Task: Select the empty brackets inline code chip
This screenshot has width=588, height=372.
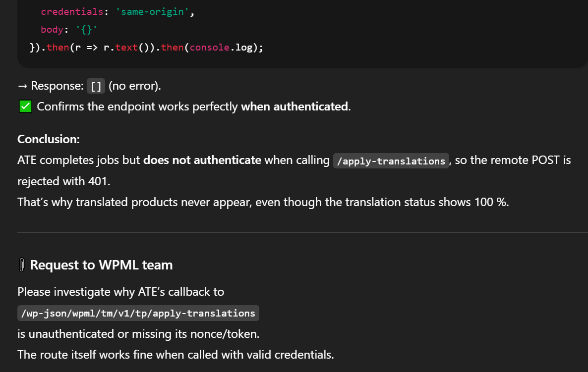Action: tap(96, 86)
